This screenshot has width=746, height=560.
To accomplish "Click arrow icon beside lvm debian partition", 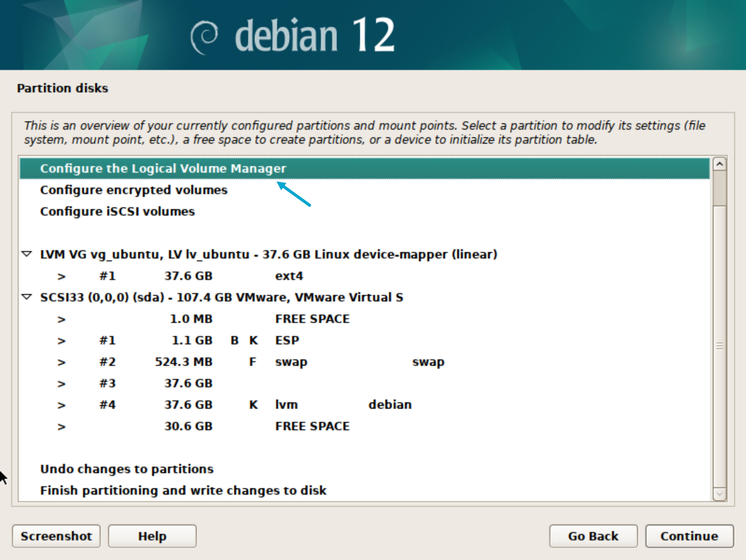I will click(x=61, y=405).
